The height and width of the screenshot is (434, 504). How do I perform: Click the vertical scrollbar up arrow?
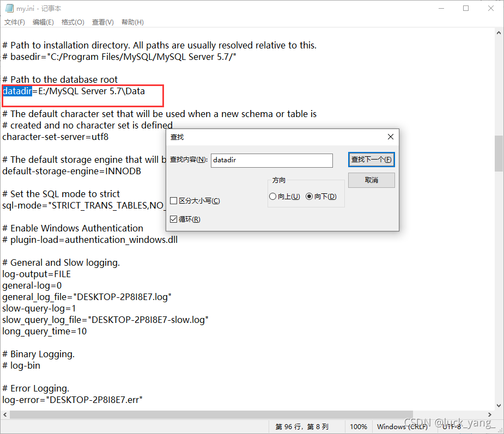coord(499,33)
